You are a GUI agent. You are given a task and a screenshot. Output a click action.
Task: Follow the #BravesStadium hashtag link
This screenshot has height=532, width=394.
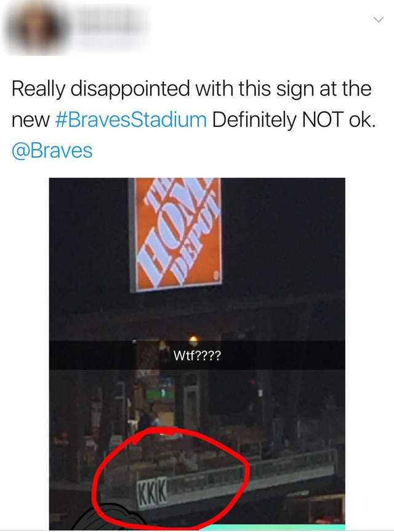click(131, 120)
